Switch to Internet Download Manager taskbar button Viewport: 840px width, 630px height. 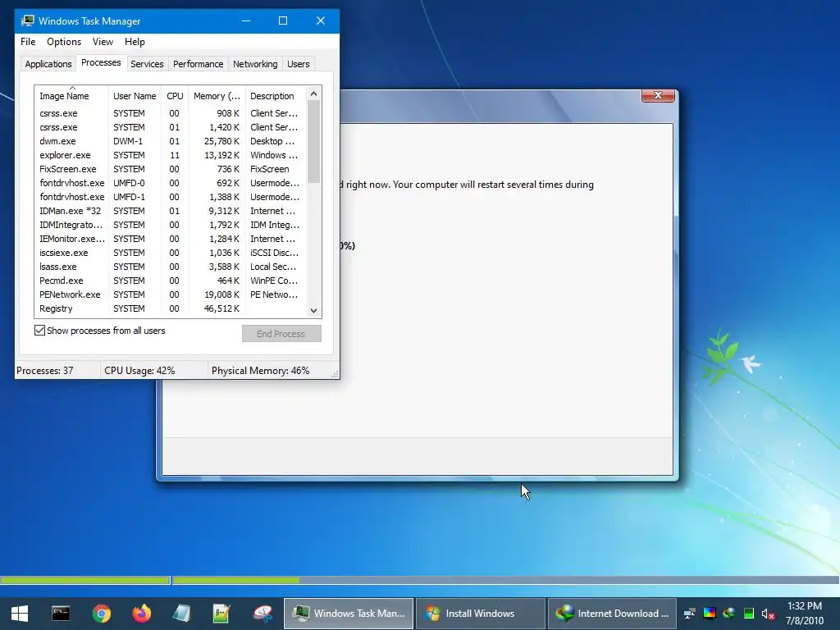tap(612, 614)
